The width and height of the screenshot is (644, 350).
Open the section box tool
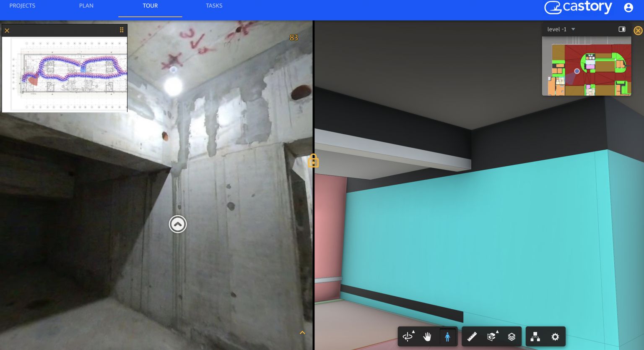[x=492, y=337]
